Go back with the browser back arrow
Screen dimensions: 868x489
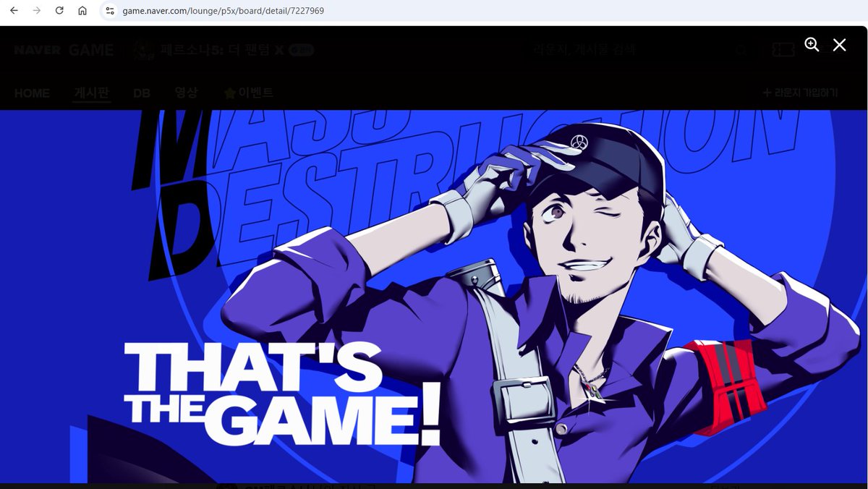pos(14,11)
